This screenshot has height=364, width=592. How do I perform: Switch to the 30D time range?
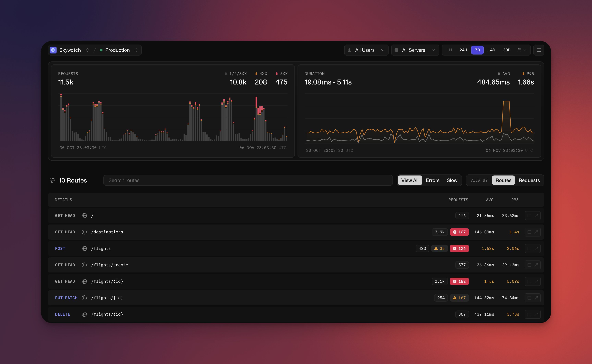point(506,50)
